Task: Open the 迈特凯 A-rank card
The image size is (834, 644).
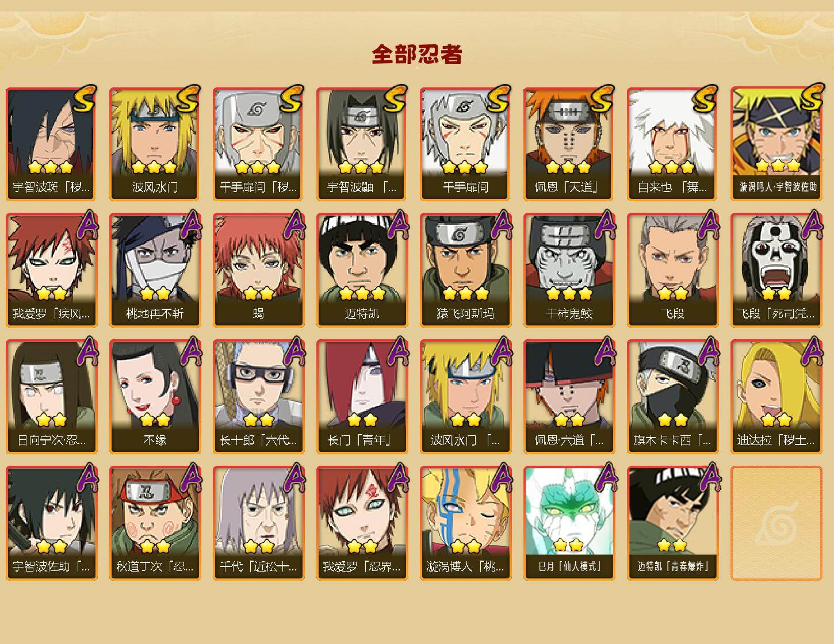Action: pyautogui.click(x=362, y=270)
